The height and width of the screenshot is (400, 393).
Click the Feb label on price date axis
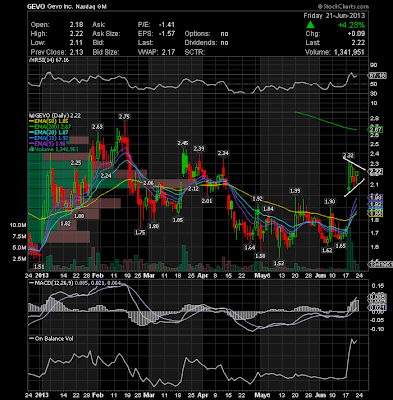(98, 276)
